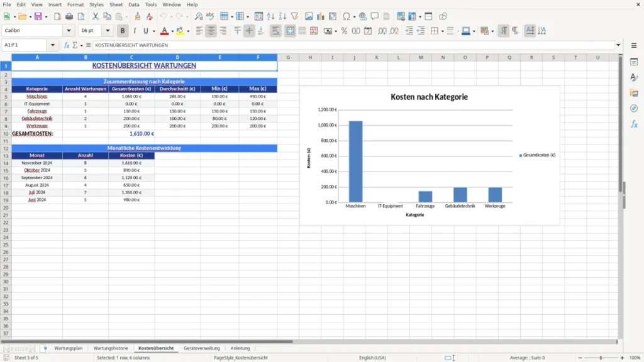Expand the formula bar arrow
The image size is (644, 362).
(x=618, y=45)
